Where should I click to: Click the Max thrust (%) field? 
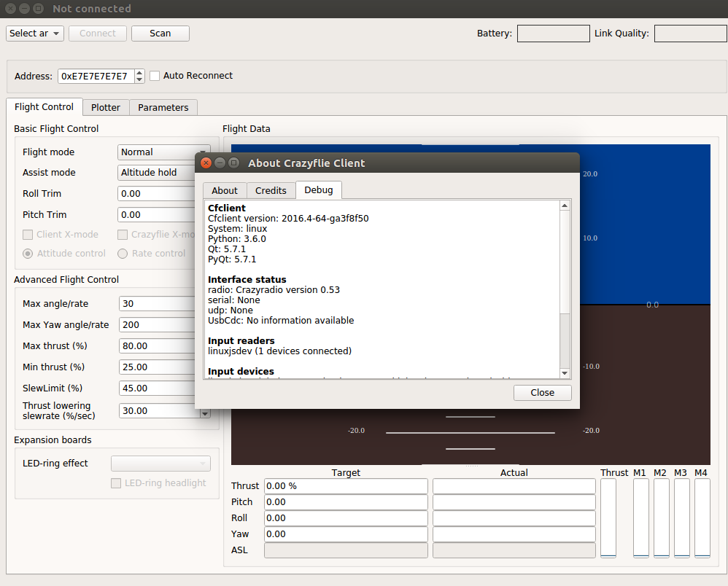(x=157, y=346)
